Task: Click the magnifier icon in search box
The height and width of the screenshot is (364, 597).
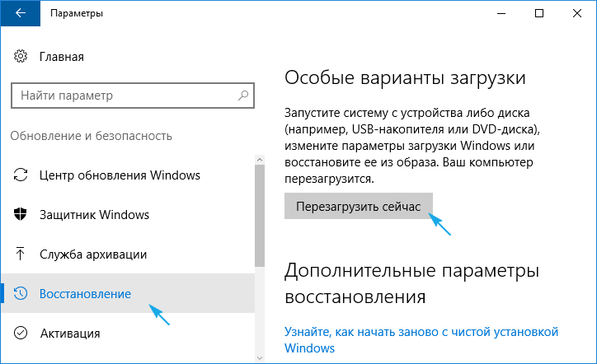Action: (244, 96)
